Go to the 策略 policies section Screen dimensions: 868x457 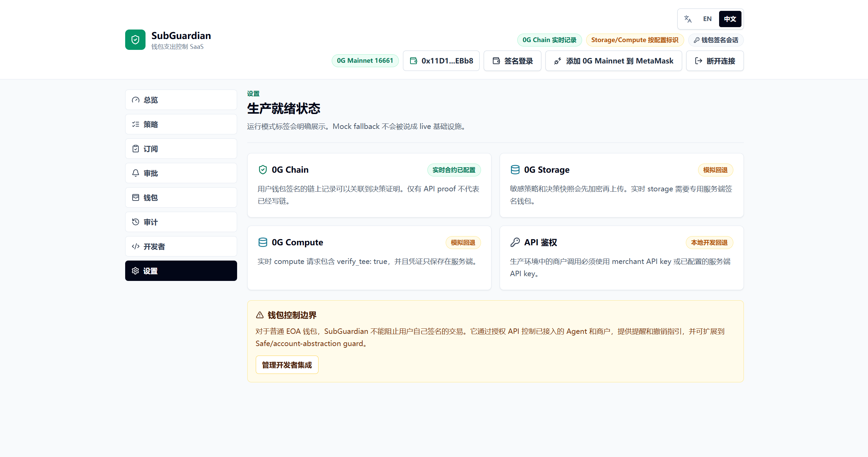pos(181,124)
